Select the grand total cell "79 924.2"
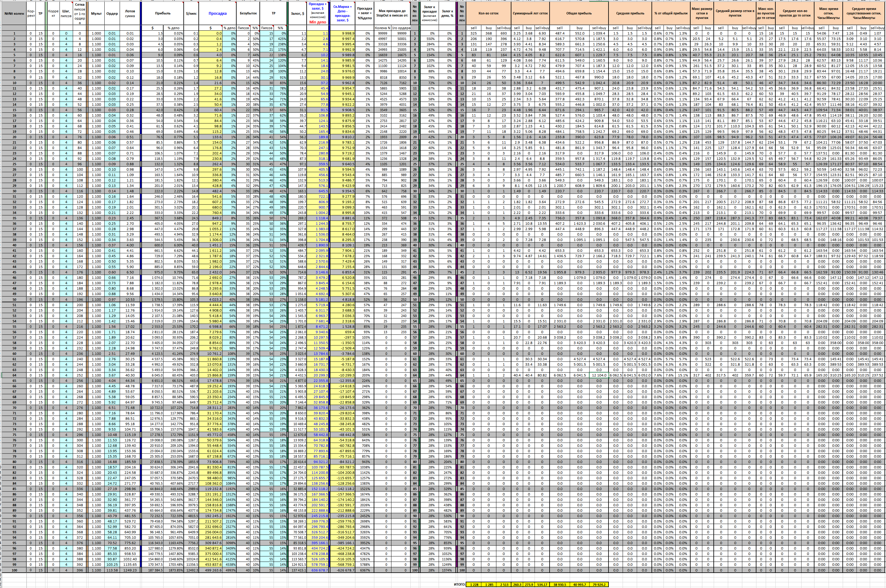 click(599, 584)
